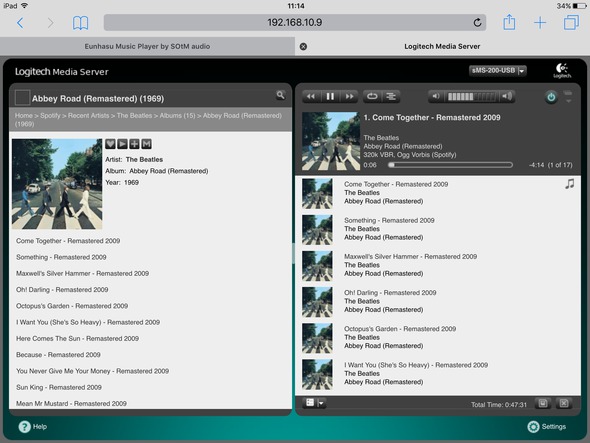Collapse the now playing panel arrow
Image resolution: width=590 pixels, height=443 pixels.
(x=568, y=97)
